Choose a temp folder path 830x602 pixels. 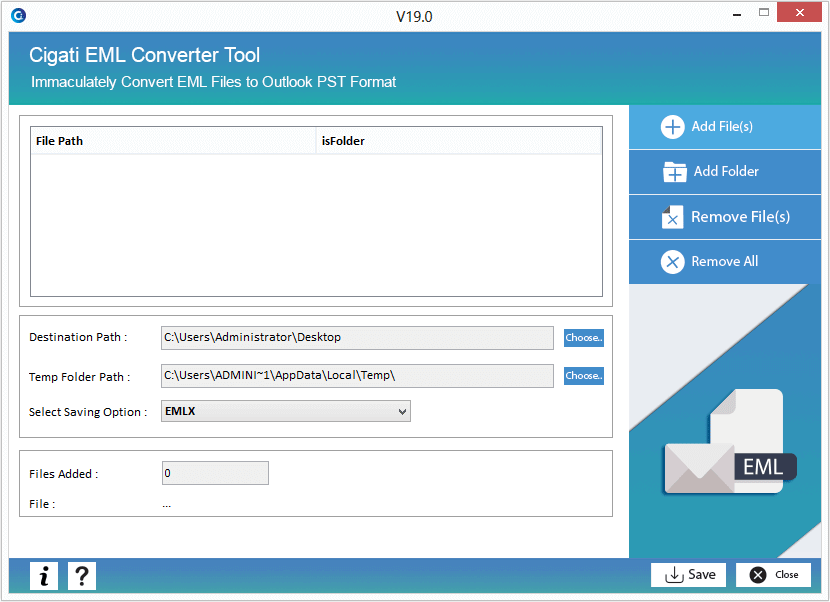[x=583, y=376]
